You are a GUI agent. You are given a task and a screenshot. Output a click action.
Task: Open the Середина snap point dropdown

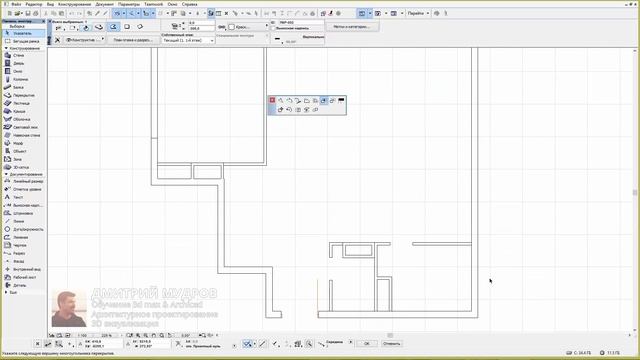coord(351,342)
